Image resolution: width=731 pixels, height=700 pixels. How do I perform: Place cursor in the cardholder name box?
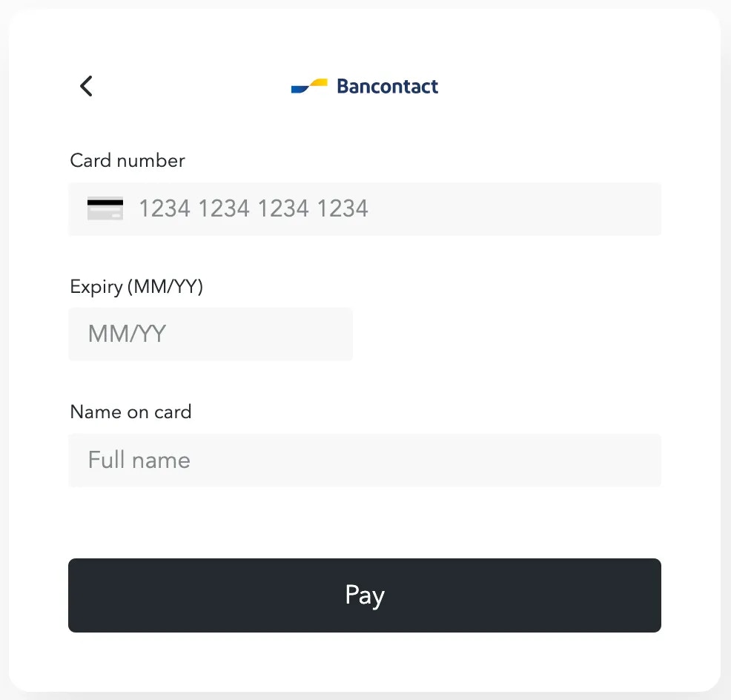click(x=365, y=460)
